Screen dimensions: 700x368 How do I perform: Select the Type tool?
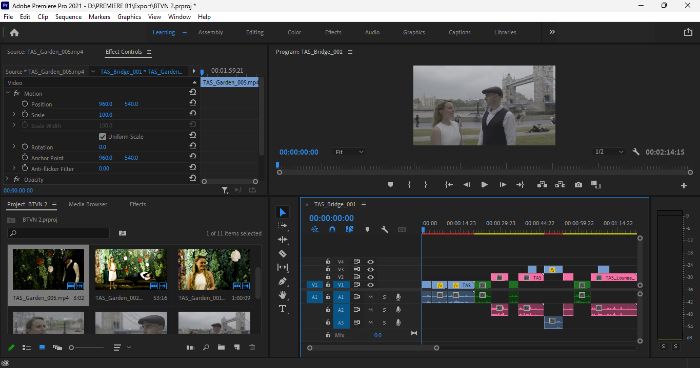[x=283, y=309]
